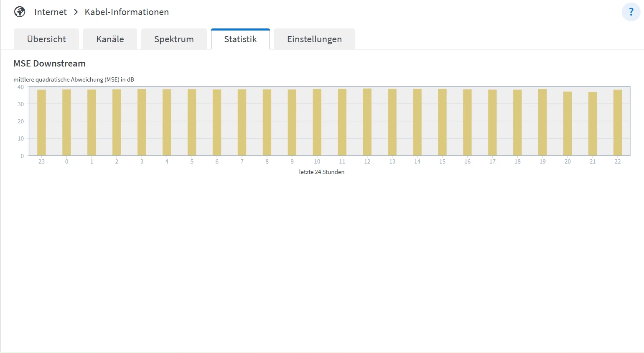Screen dimensions: 644x353
Task: Click the x-axis label 12
Action: coord(367,161)
